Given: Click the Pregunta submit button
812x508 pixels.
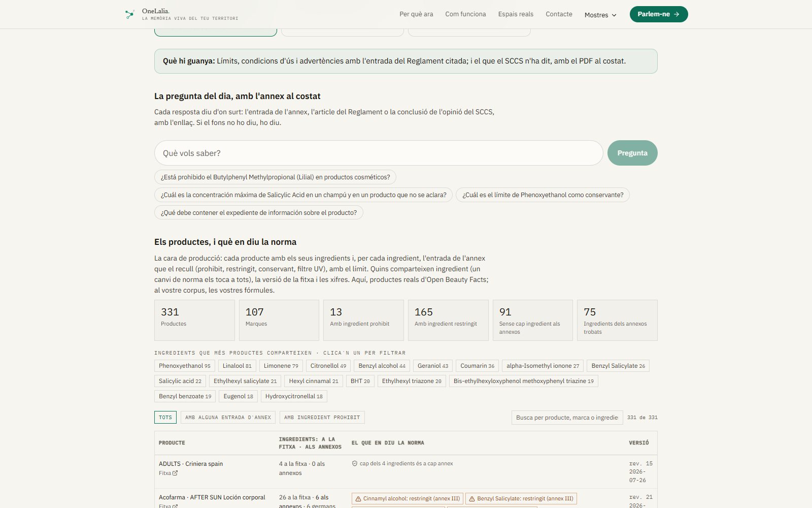Looking at the screenshot, I should 632,153.
